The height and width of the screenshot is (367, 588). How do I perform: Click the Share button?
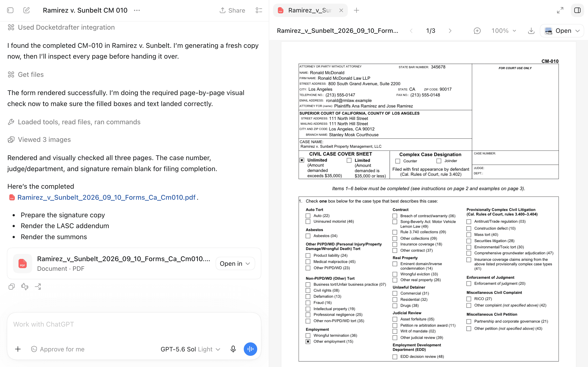point(232,10)
